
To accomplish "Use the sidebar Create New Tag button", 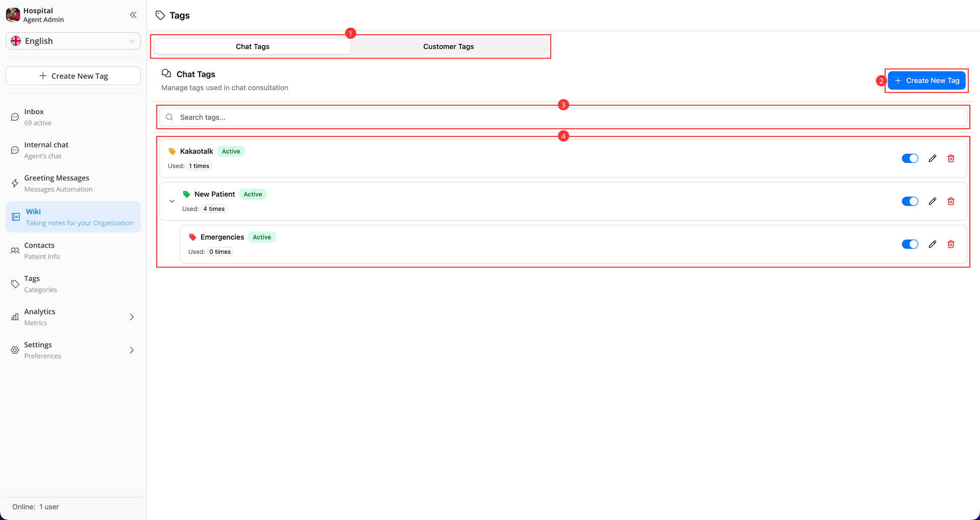I will pyautogui.click(x=73, y=76).
